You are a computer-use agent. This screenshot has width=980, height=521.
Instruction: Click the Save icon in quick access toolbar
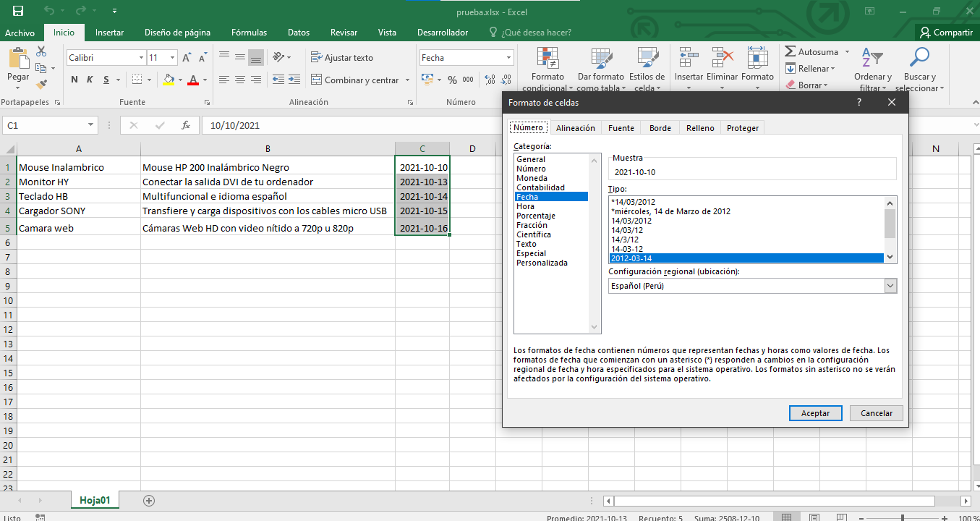click(18, 11)
